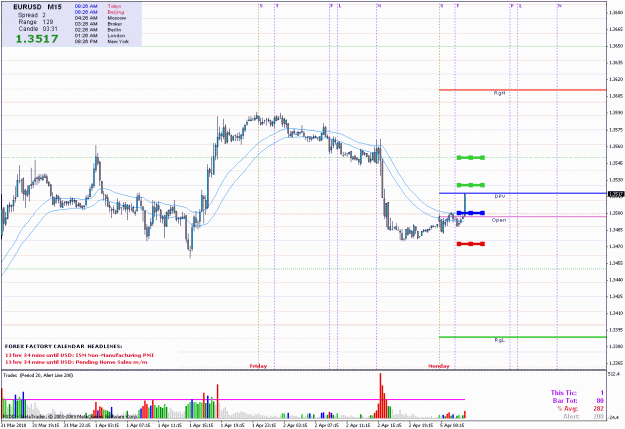Open the Pending Home Sales m/m headline
625x429 pixels.
(76, 362)
